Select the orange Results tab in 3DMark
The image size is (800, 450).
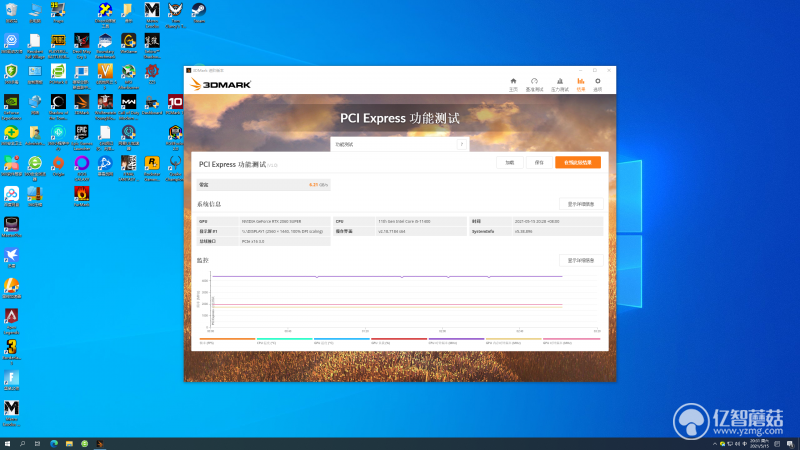pyautogui.click(x=581, y=84)
